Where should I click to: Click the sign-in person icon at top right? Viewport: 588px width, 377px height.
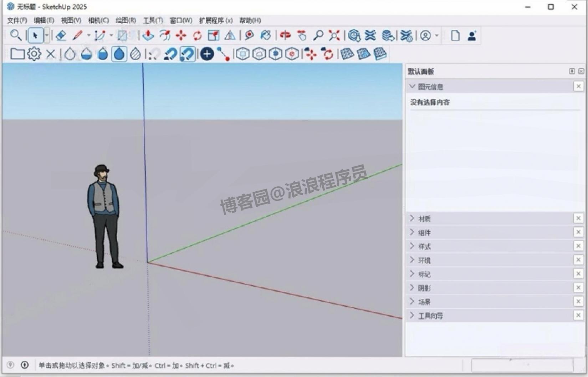coord(472,35)
